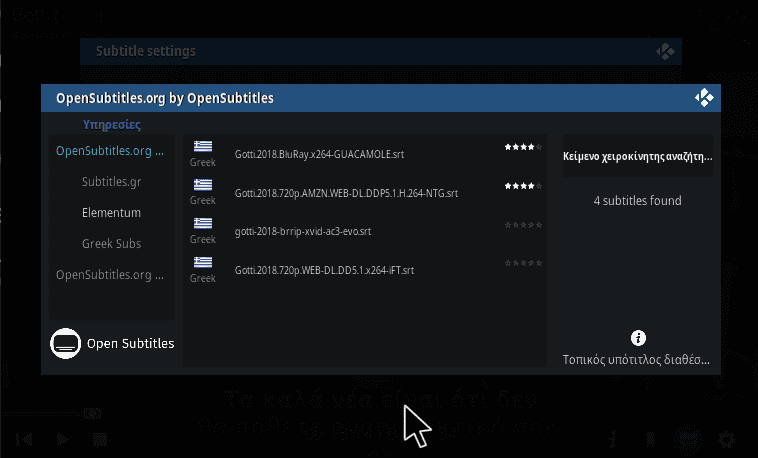
Task: Click the Greek flag beside the AMZN NTG subtitle
Action: click(203, 185)
